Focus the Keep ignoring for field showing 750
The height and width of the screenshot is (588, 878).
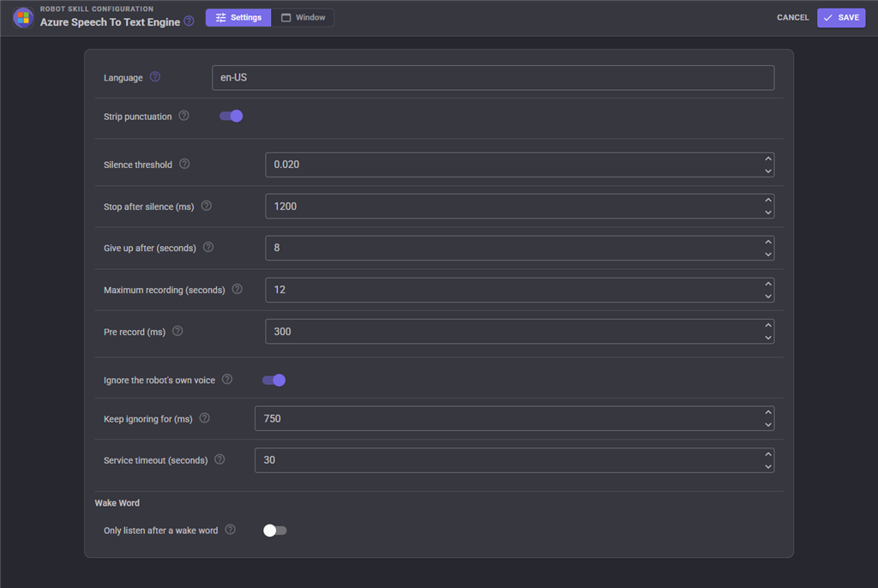514,418
